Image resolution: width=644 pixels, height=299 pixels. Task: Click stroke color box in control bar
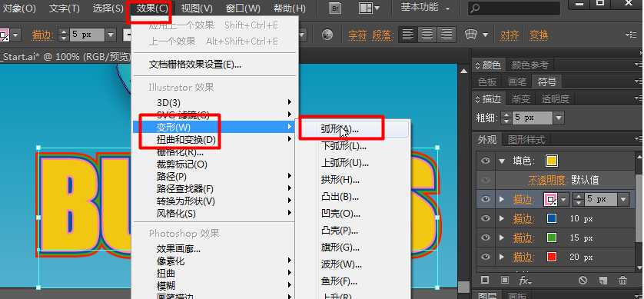pos(5,35)
